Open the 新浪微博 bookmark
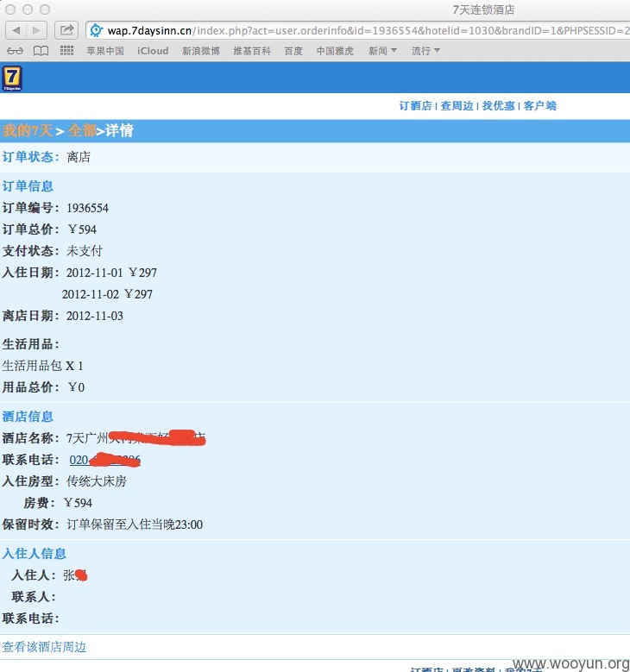This screenshot has height=672, width=630. click(x=201, y=51)
